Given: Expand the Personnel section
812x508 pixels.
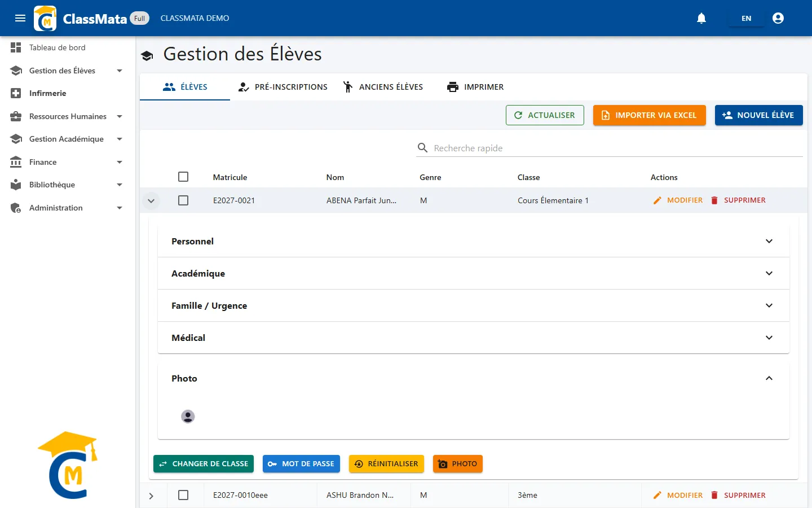Looking at the screenshot, I should pyautogui.click(x=474, y=241).
